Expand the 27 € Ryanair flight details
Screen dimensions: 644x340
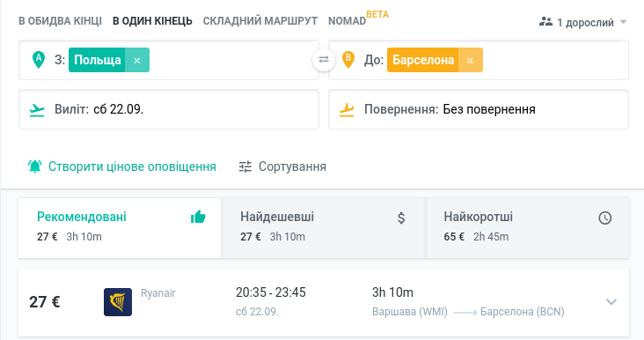(611, 302)
